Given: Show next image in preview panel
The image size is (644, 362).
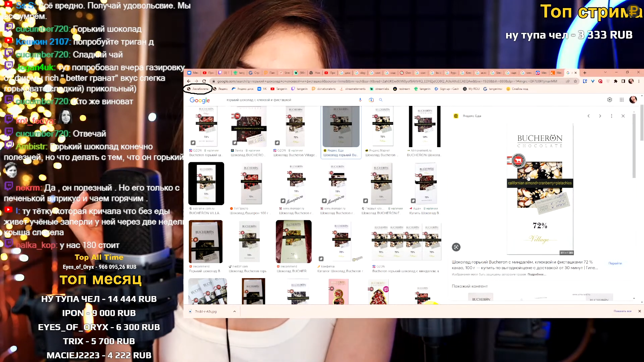Looking at the screenshot, I should point(600,116).
